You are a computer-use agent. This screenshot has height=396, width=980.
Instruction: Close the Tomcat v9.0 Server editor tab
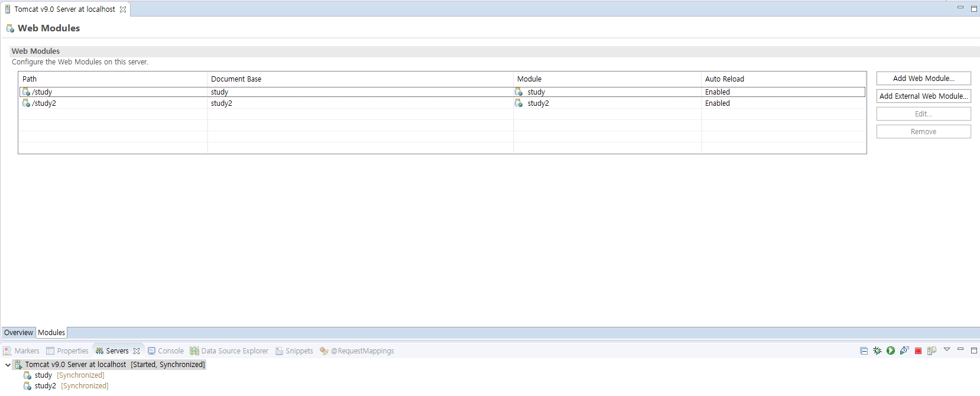coord(123,9)
